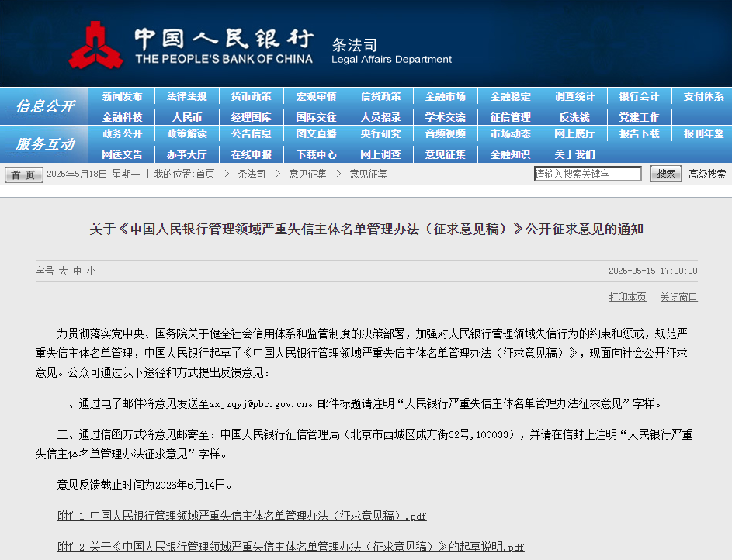Go to 党建工作 page
This screenshot has width=732, height=560.
point(639,117)
